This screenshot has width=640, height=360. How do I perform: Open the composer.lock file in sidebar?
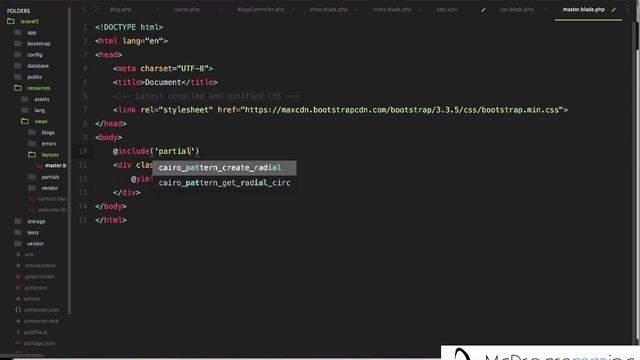[x=41, y=321]
